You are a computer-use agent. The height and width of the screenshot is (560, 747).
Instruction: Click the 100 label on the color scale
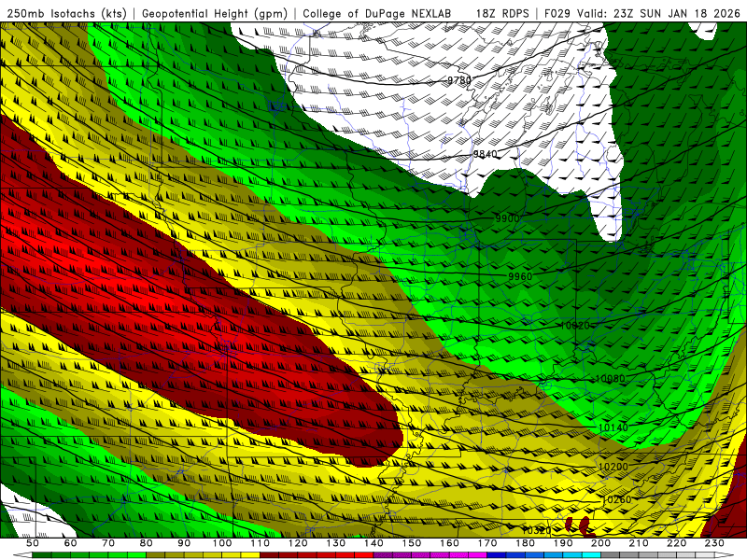222,543
